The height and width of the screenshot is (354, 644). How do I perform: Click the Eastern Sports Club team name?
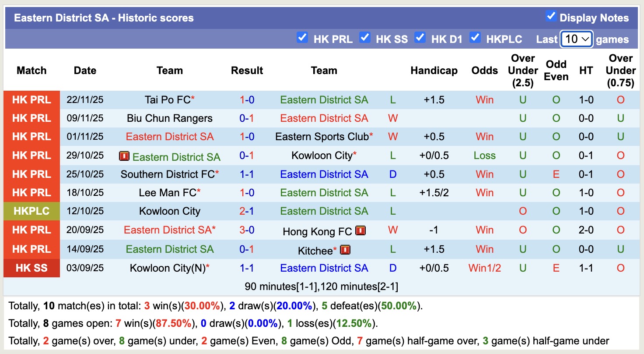coord(322,137)
